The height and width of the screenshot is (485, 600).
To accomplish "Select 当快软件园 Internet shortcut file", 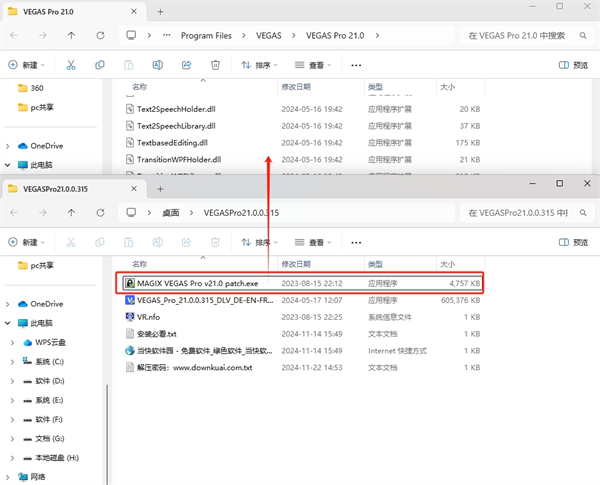I will click(x=302, y=351).
